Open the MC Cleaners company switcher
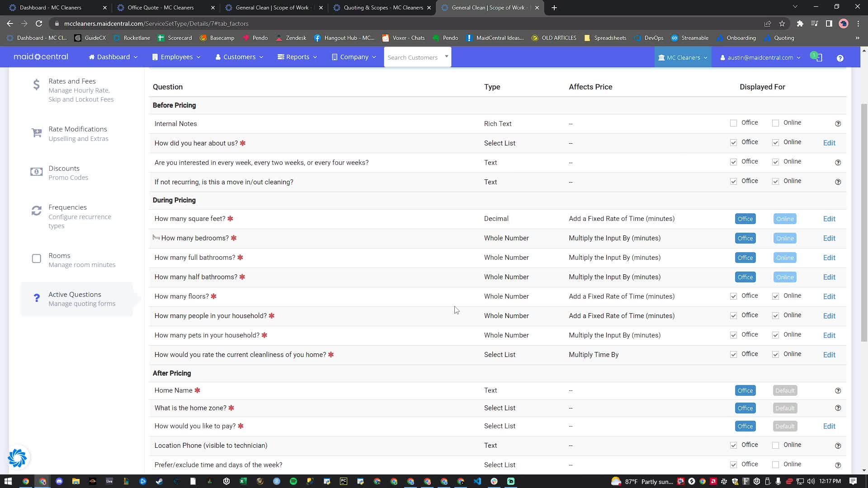Image resolution: width=868 pixels, height=488 pixels. [683, 57]
